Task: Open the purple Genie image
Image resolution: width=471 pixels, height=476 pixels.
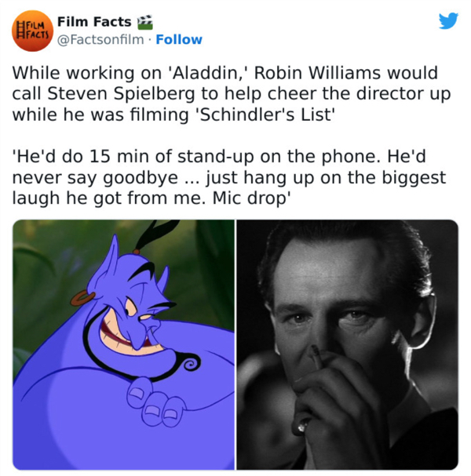Action: (x=123, y=344)
